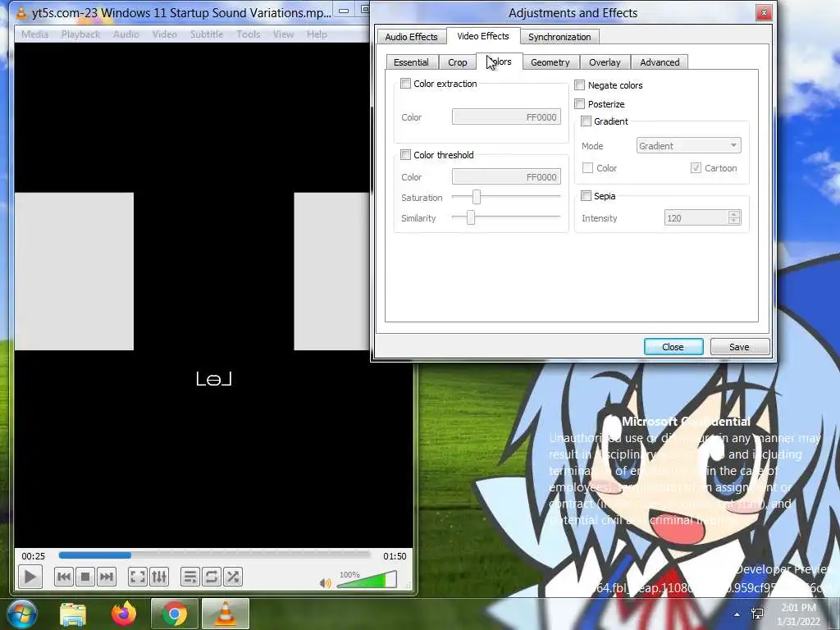Select VLC taskbar button
The image size is (840, 630).
pyautogui.click(x=226, y=614)
